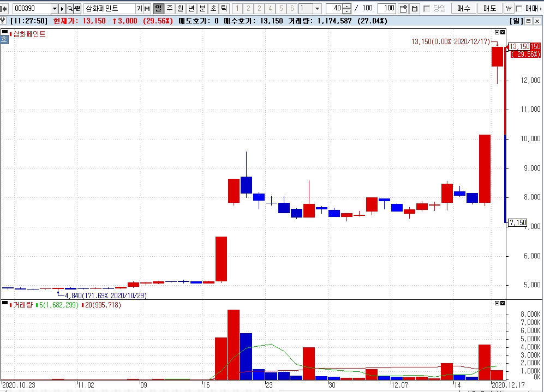The width and height of the screenshot is (544, 392).
Task: Select the 틱 (tick) chart period
Action: (x=224, y=8)
